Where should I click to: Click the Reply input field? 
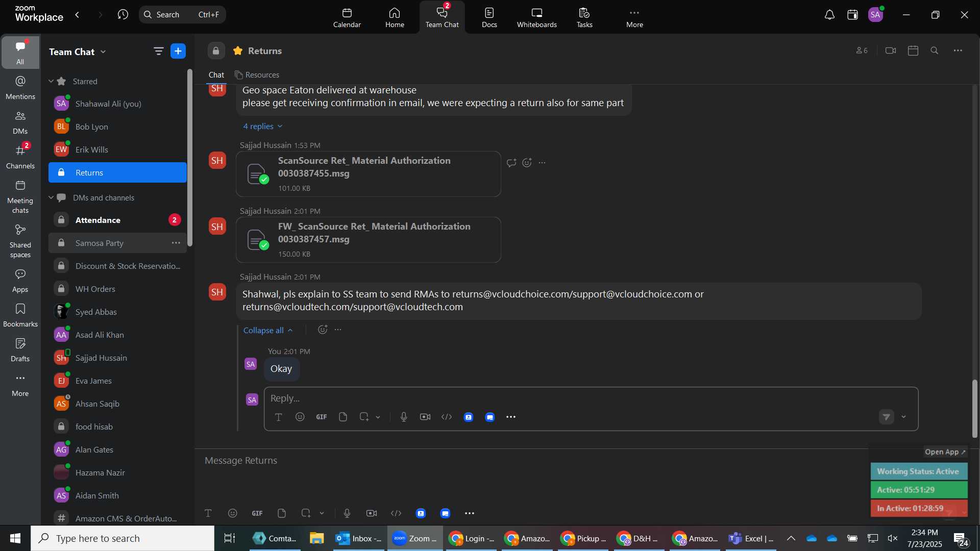(x=591, y=398)
